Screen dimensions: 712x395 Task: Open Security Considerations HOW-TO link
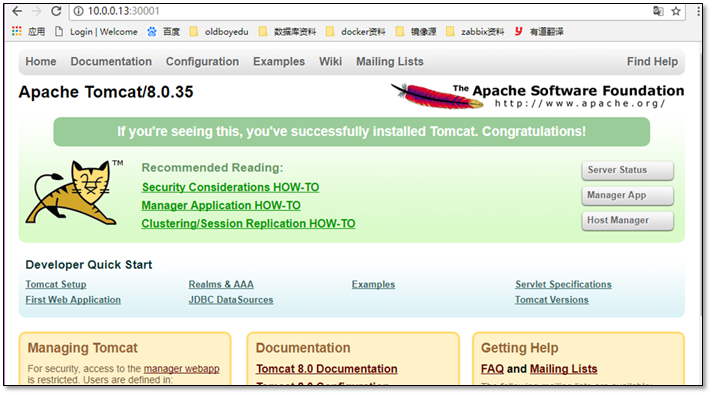click(231, 187)
